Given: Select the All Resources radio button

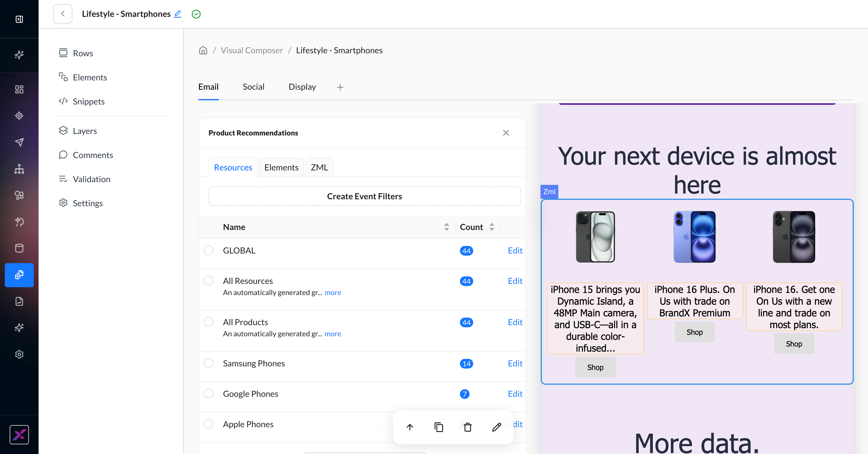Looking at the screenshot, I should coord(209,281).
